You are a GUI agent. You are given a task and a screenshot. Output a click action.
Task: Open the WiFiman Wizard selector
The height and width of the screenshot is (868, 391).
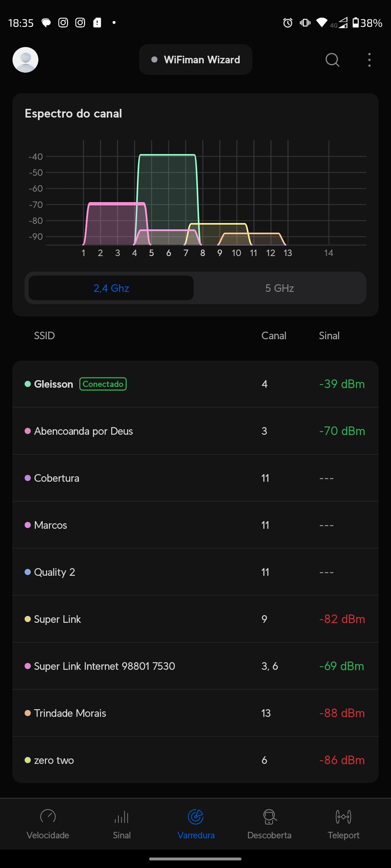[195, 60]
